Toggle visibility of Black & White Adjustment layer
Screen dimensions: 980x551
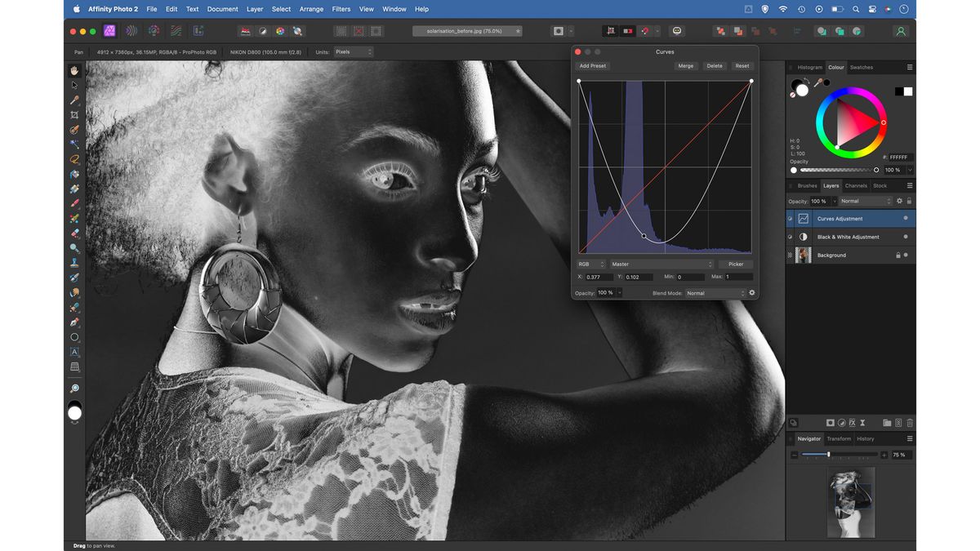click(x=791, y=237)
